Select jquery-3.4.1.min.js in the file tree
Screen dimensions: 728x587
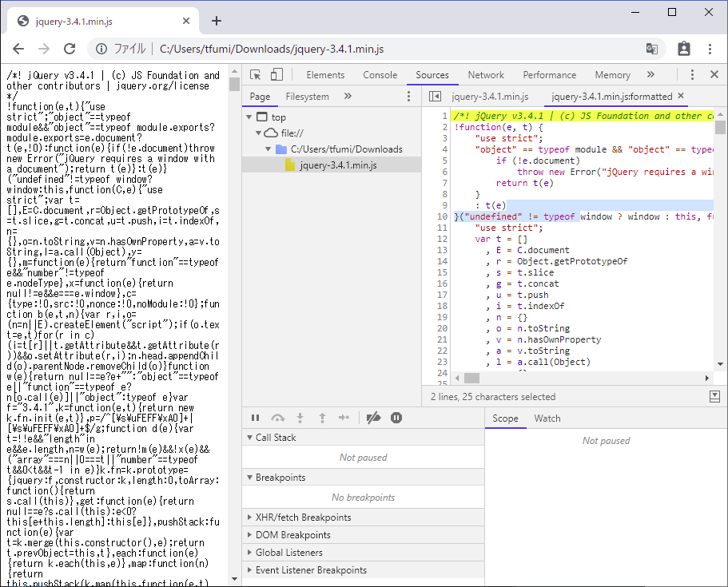332,165
